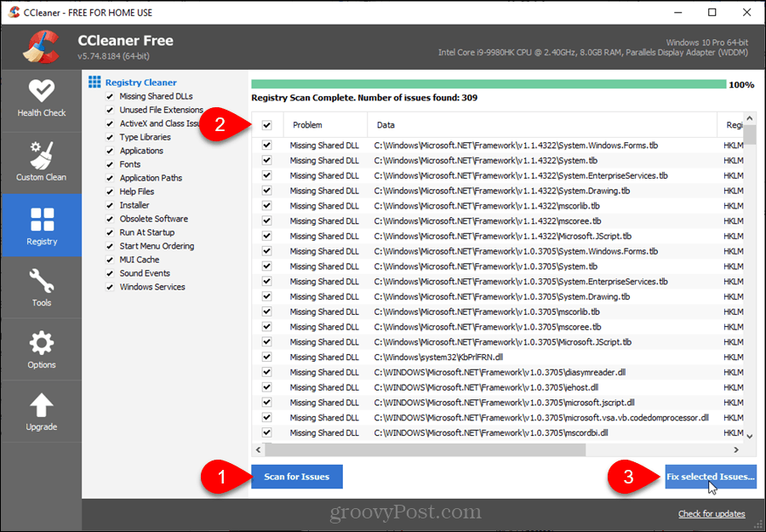766x532 pixels.
Task: Open the Options gear section
Action: point(42,350)
